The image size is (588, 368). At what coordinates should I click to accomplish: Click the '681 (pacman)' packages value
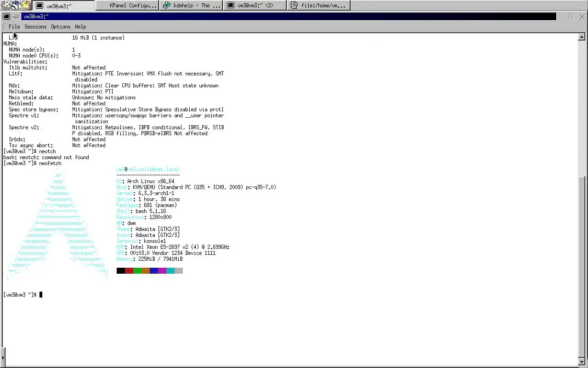click(x=160, y=205)
